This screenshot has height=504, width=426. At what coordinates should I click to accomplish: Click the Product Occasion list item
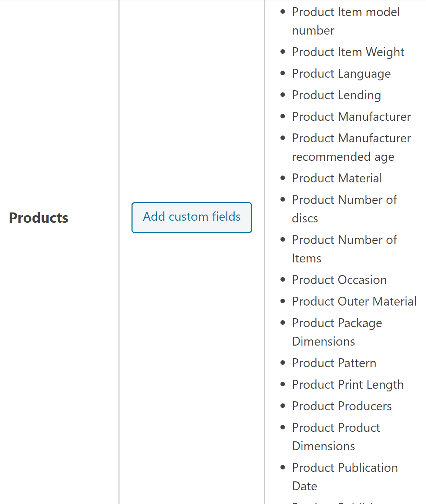[x=339, y=280]
